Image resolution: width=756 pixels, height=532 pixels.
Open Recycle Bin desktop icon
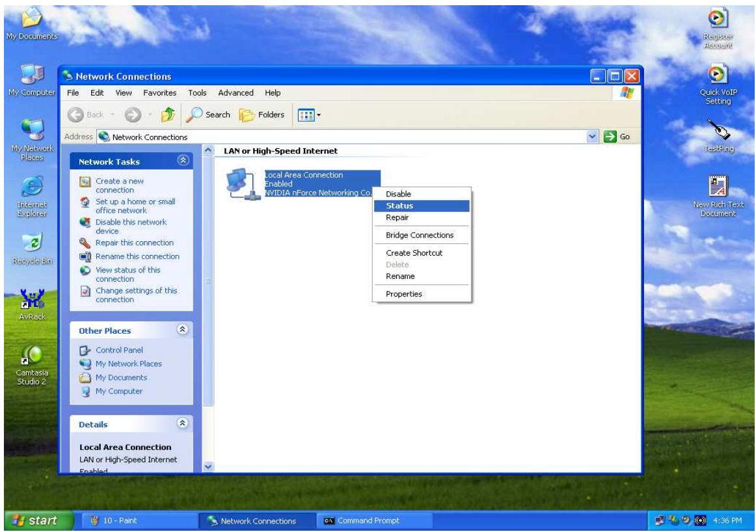point(32,248)
